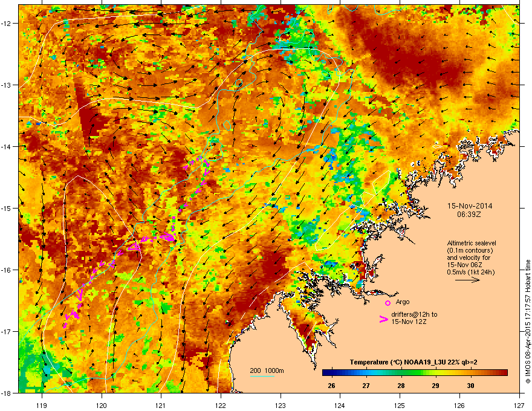532x411 pixels.
Task: Click latitude axis label -12
Action: coord(6,24)
